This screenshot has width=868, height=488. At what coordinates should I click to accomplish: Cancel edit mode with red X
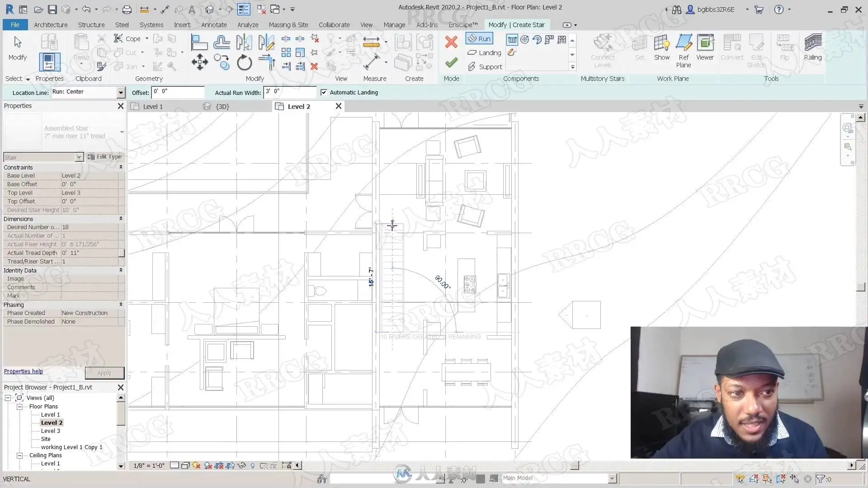pos(451,42)
